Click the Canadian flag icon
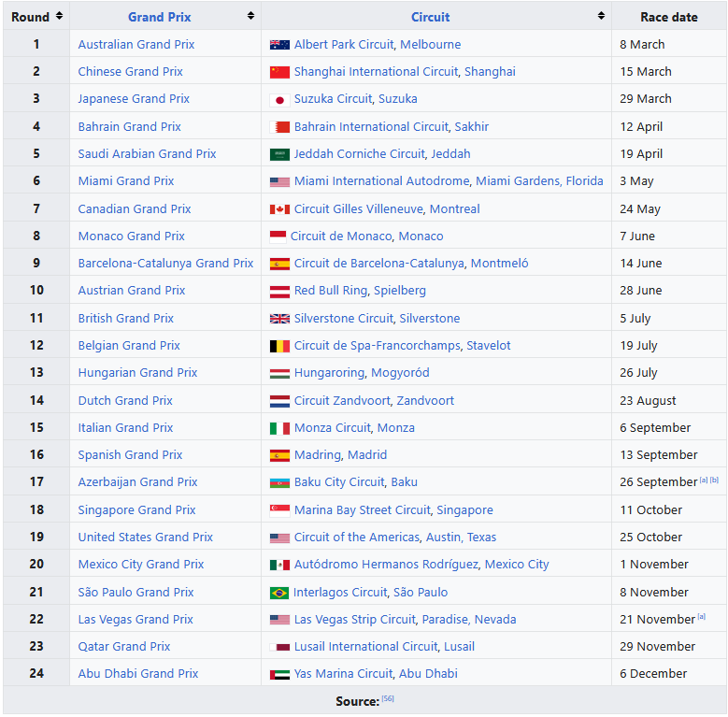The height and width of the screenshot is (717, 728). tap(279, 209)
